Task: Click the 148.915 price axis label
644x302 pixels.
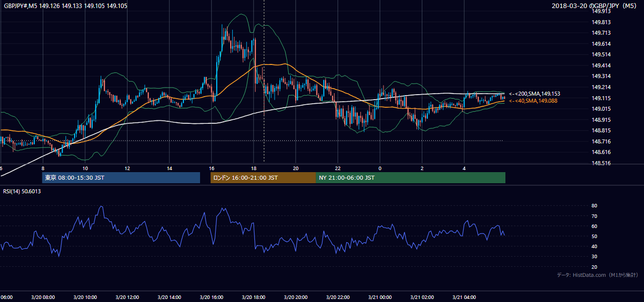Action: (601, 120)
